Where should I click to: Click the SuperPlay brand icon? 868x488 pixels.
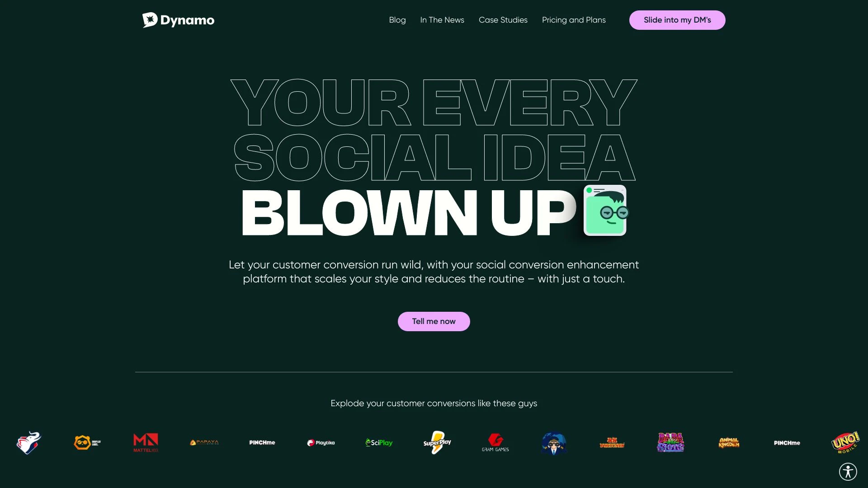pyautogui.click(x=437, y=443)
